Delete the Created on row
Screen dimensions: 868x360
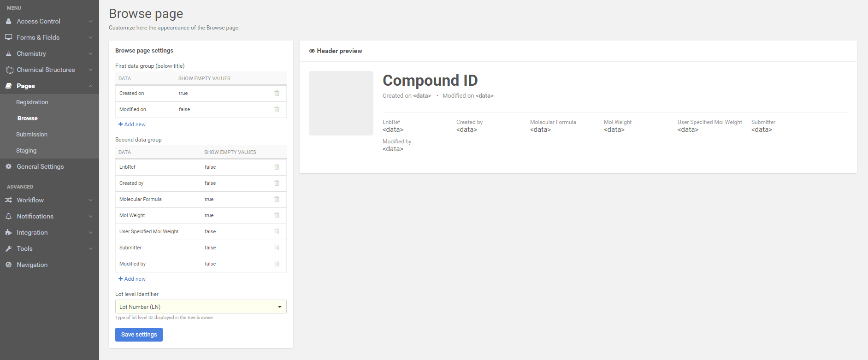277,93
